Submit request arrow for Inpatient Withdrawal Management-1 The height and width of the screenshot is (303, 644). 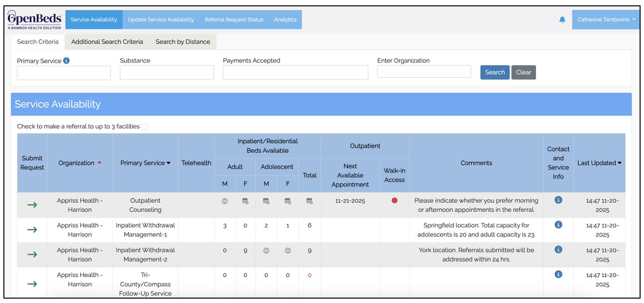(32, 230)
